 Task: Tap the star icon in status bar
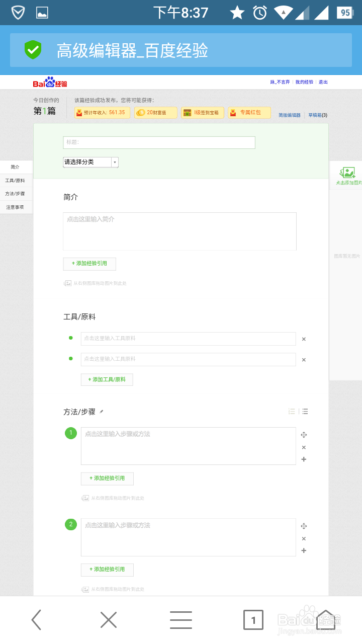(x=237, y=13)
